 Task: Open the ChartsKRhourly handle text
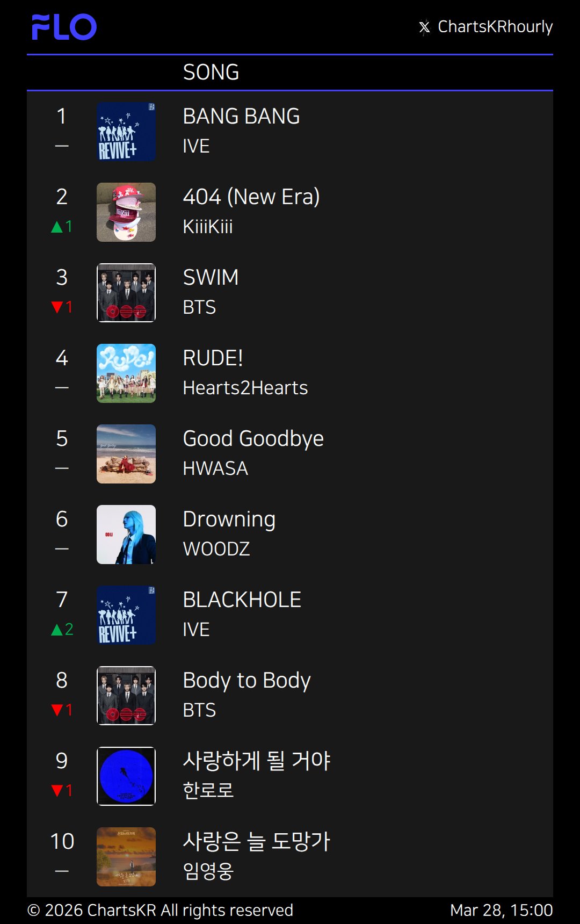click(495, 27)
